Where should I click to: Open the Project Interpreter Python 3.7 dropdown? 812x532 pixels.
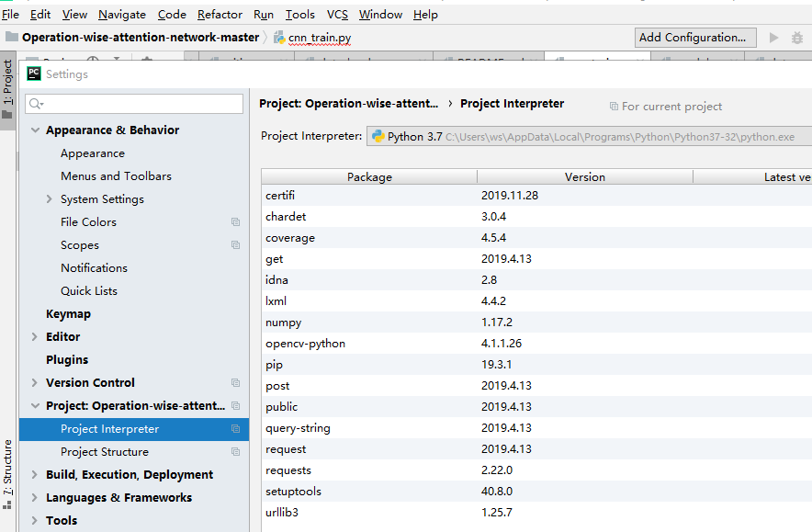(x=589, y=136)
